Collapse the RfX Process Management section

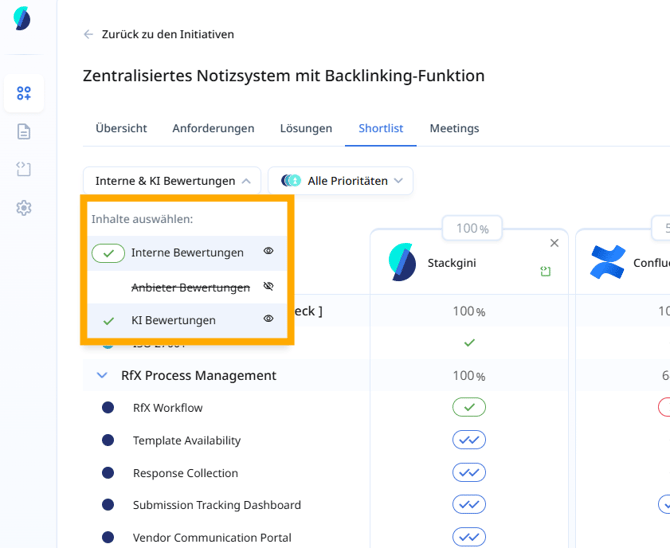[x=102, y=375]
